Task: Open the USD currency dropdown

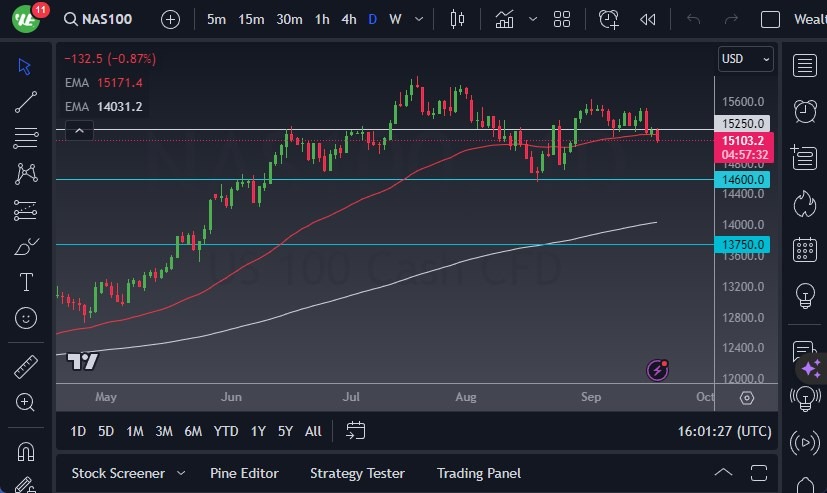Action: click(746, 59)
